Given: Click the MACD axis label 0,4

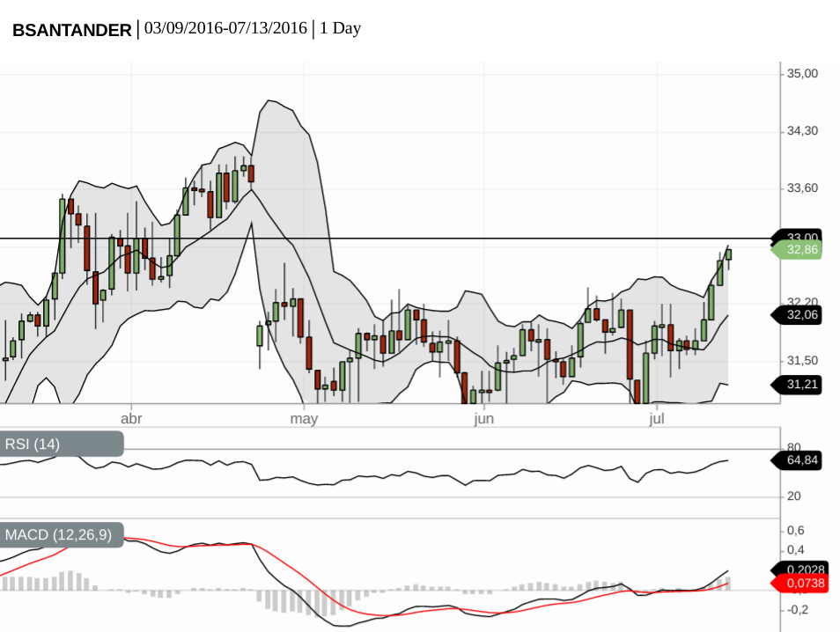Looking at the screenshot, I should (x=796, y=551).
